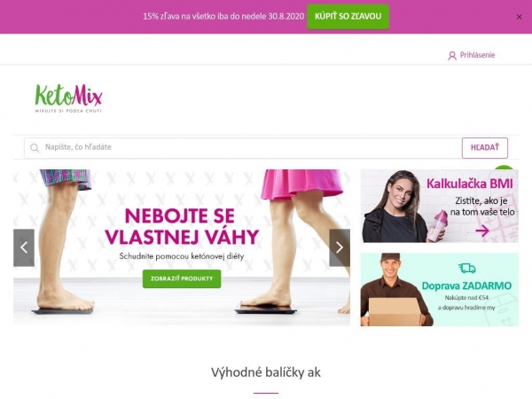Click the pink arrow in BMI banner
The width and height of the screenshot is (532, 399).
click(x=482, y=231)
